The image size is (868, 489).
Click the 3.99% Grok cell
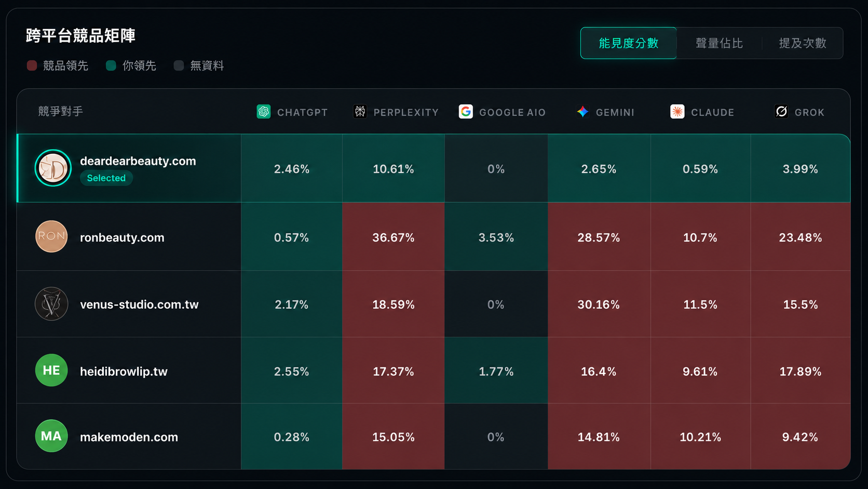pyautogui.click(x=801, y=168)
